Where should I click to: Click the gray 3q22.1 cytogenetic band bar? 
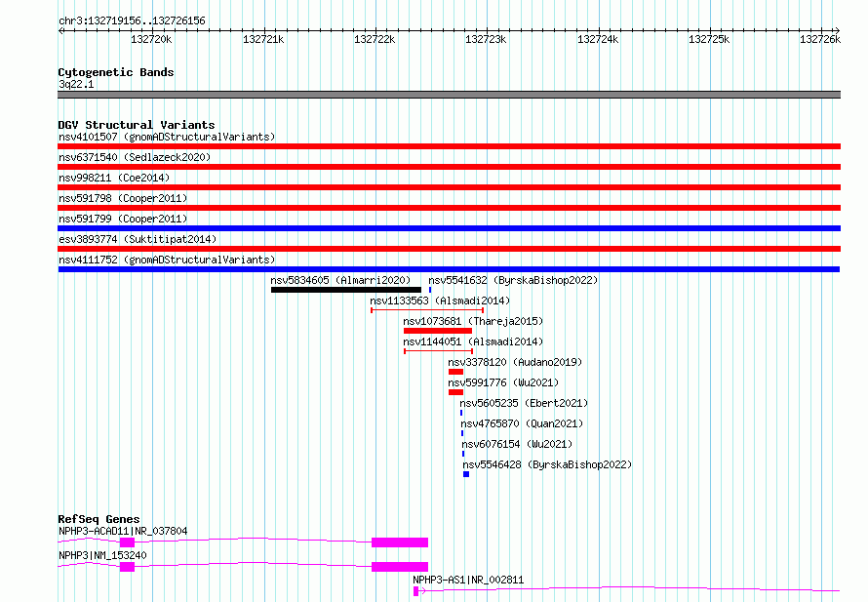[449, 95]
